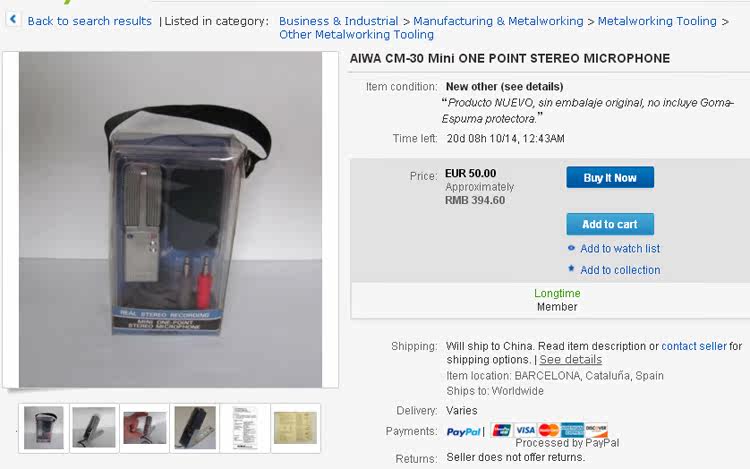Click the Add to cart button
The height and width of the screenshot is (469, 750).
(610, 224)
